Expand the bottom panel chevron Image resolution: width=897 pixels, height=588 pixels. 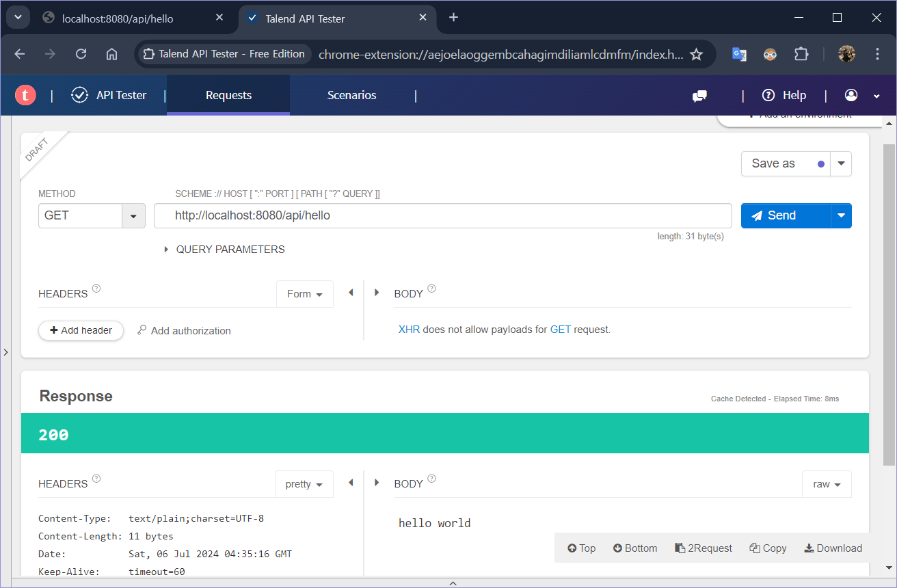point(453,583)
